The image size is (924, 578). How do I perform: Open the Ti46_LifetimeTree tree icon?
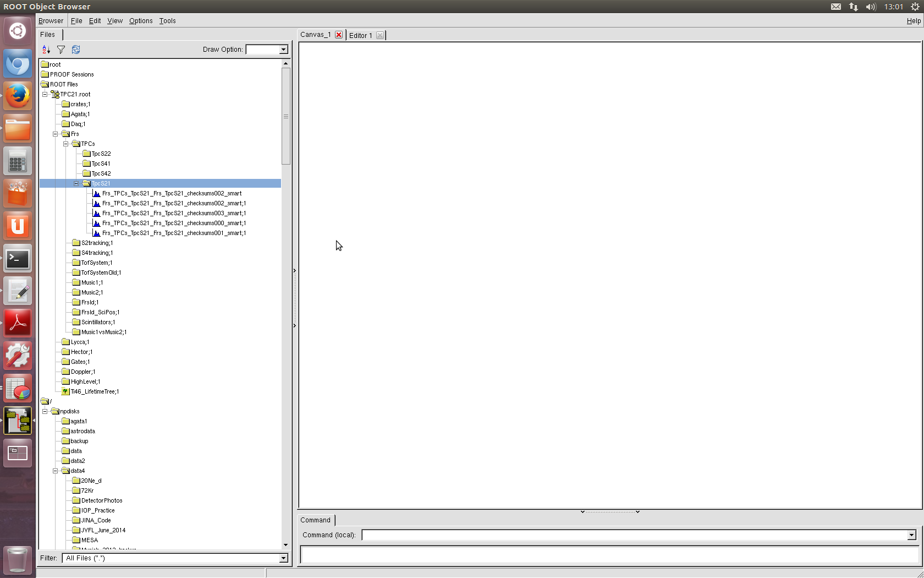[65, 391]
